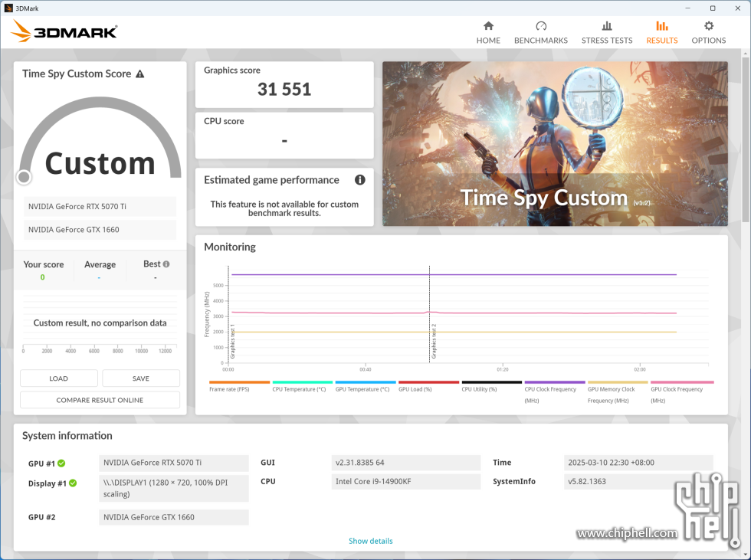Toggle GPU Clock Frequency legend entry
Screen dimensions: 751x560
point(682,392)
